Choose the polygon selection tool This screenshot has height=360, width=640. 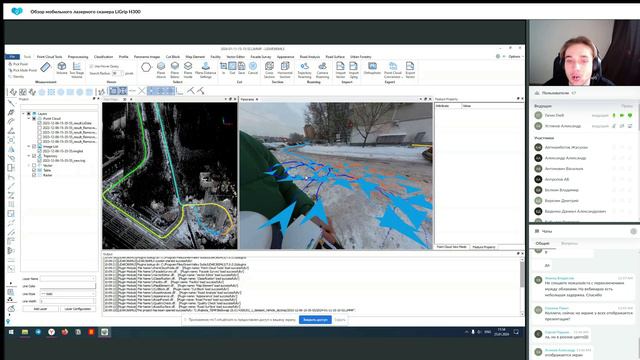[146, 67]
